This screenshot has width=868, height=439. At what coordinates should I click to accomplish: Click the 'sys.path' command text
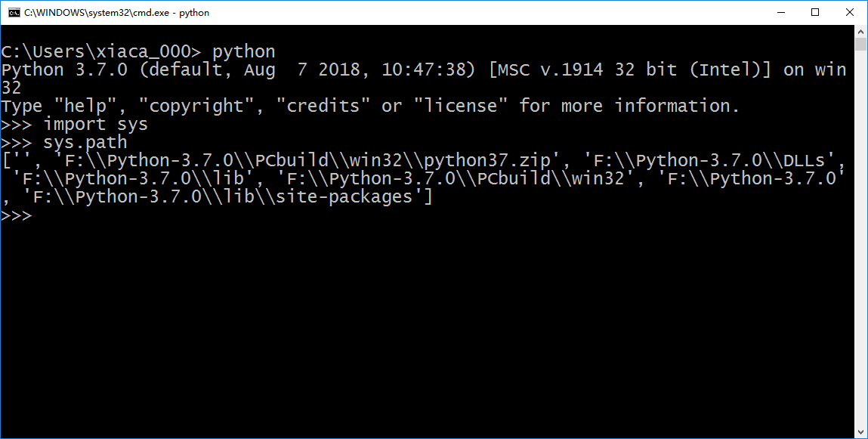(85, 142)
